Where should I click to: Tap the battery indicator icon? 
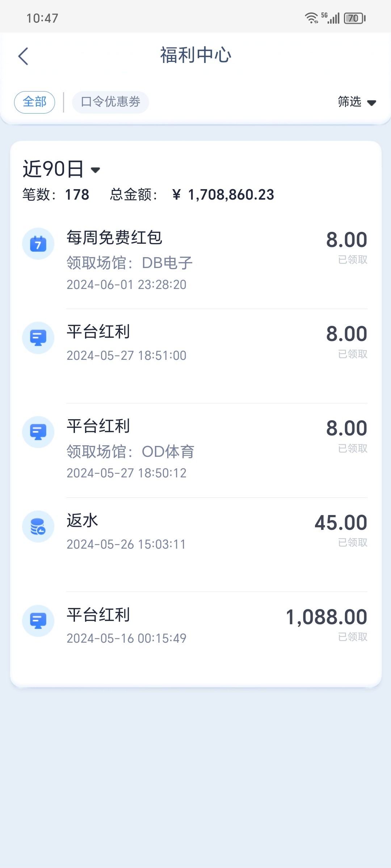[x=355, y=18]
